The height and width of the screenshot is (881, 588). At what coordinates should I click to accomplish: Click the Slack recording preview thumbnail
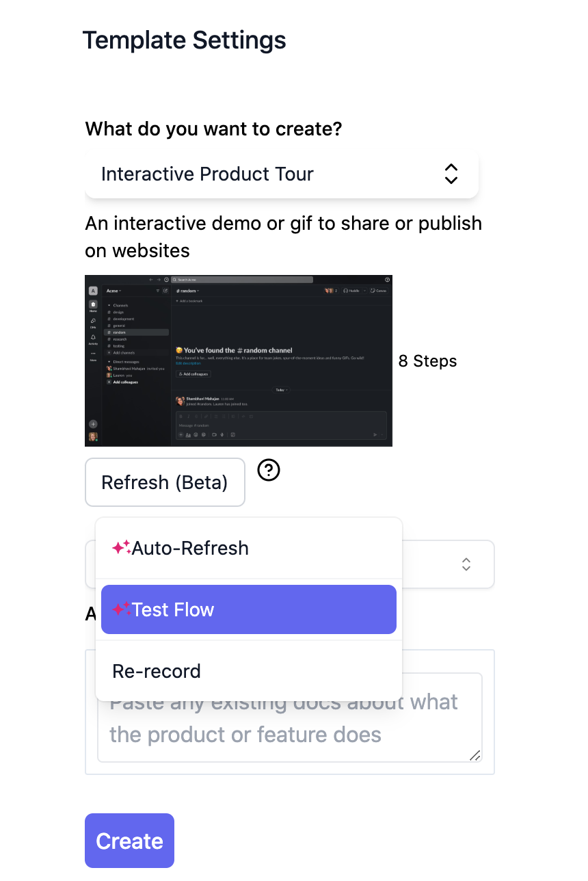pyautogui.click(x=239, y=360)
